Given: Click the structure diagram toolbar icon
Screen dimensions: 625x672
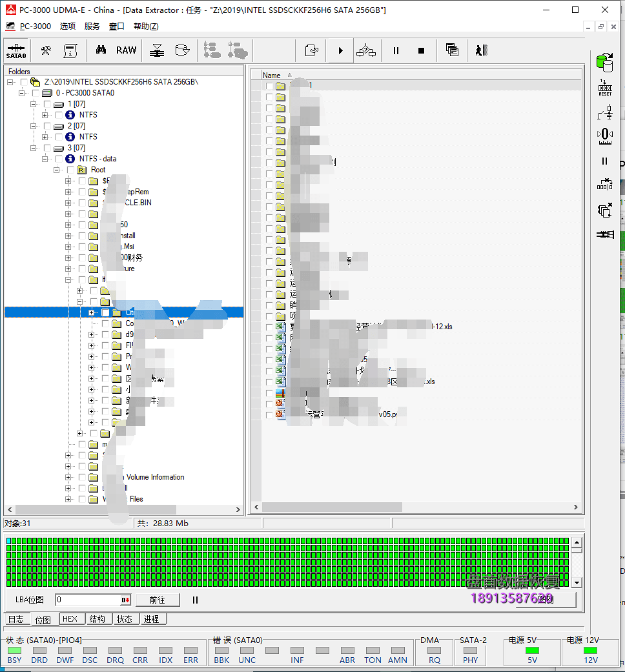Looking at the screenshot, I should (x=366, y=50).
